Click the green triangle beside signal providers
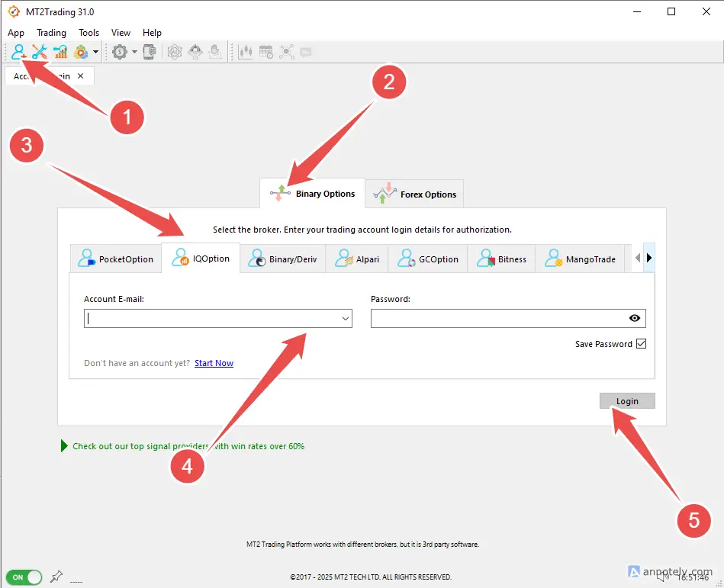The width and height of the screenshot is (724, 588). click(x=64, y=446)
